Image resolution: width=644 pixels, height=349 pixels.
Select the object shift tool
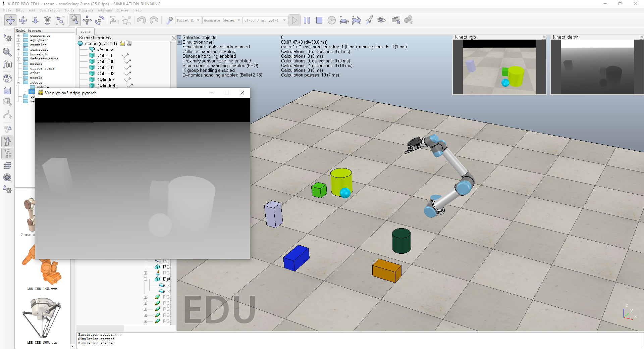(87, 20)
